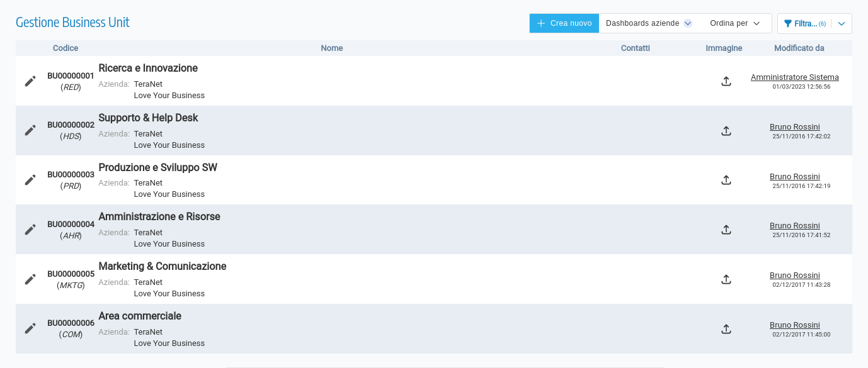Click the Nome column header

click(x=332, y=48)
